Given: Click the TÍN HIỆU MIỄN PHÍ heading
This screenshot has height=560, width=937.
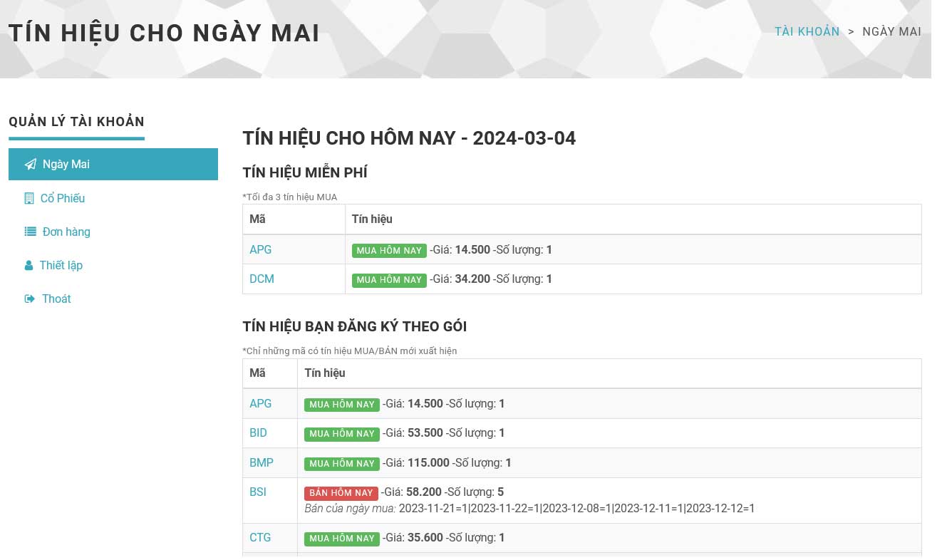Looking at the screenshot, I should 305,172.
